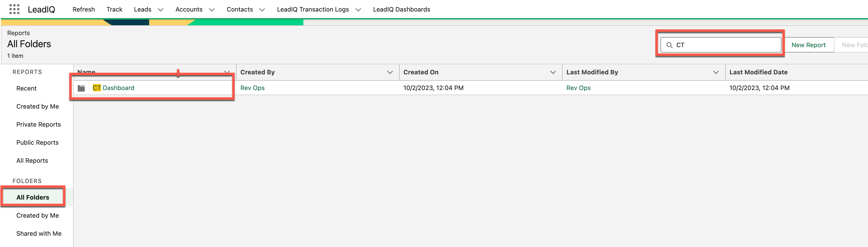868x247 pixels.
Task: Open Last Modified By column chevron
Action: (716, 72)
